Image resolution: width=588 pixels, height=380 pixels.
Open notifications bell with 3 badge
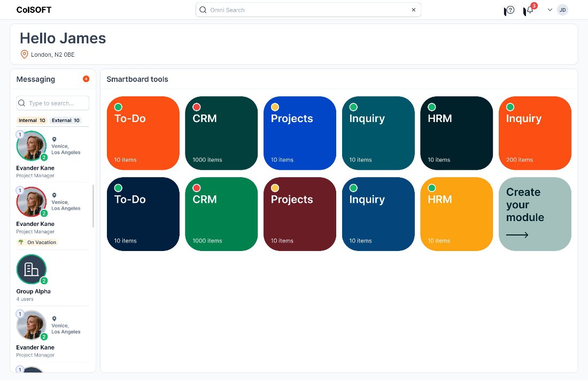point(530,10)
